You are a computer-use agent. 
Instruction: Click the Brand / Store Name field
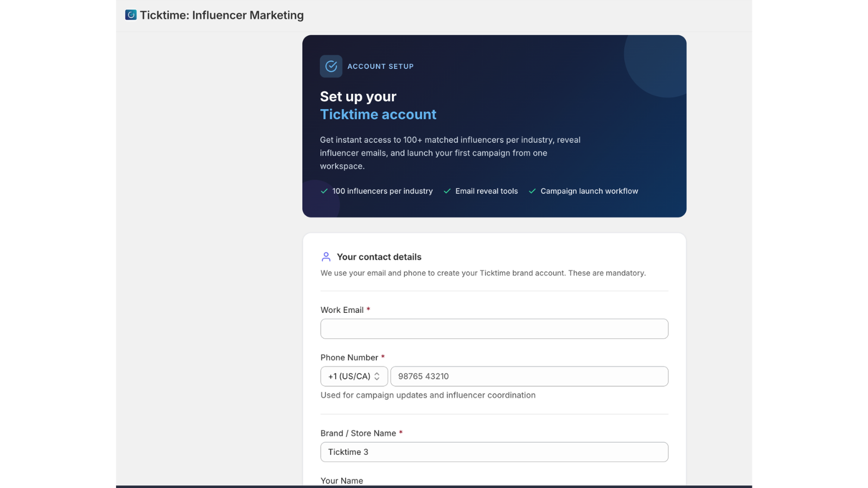[x=494, y=452]
